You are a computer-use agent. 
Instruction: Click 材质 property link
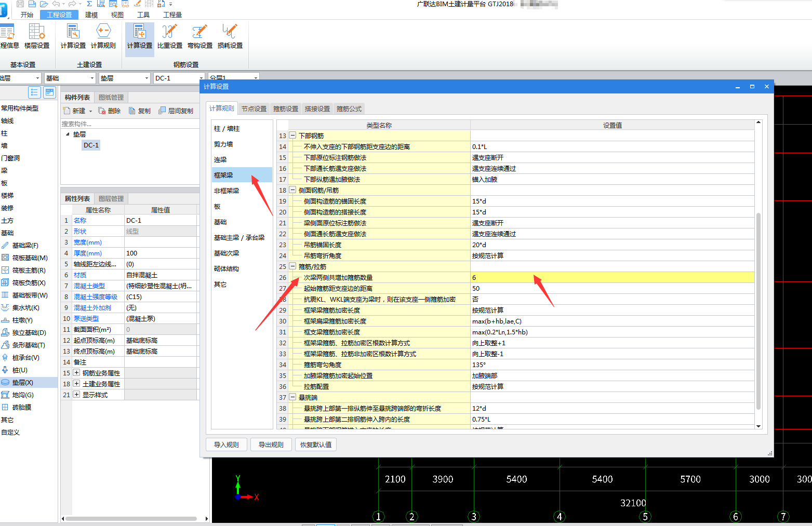tap(80, 275)
